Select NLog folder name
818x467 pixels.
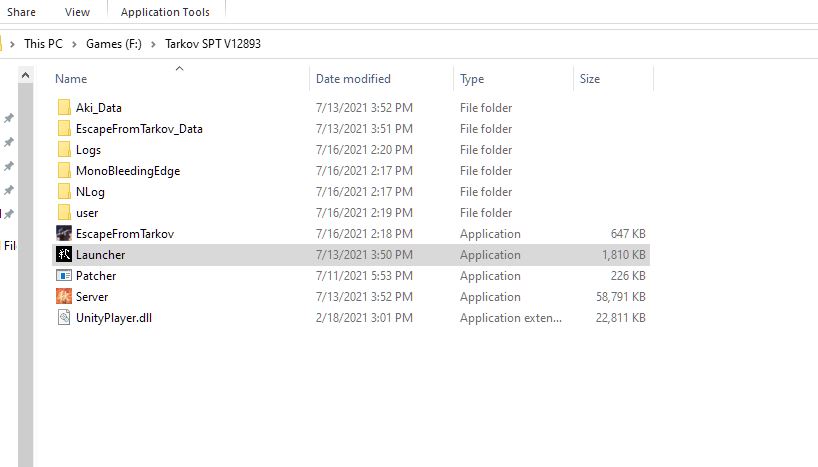click(x=90, y=192)
